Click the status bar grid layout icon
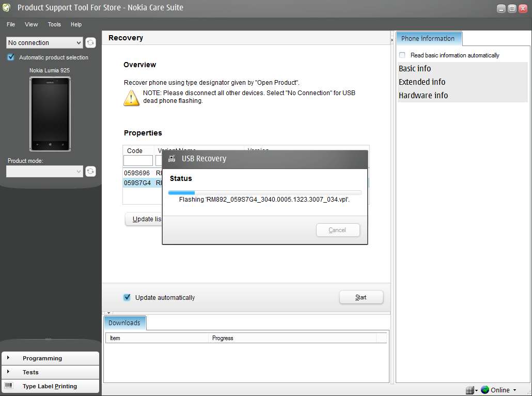 469,390
